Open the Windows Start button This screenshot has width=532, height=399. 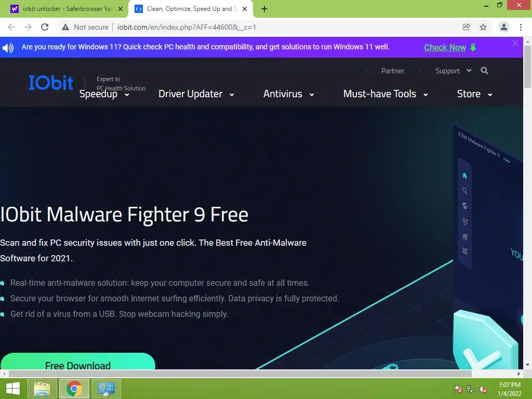pos(13,389)
